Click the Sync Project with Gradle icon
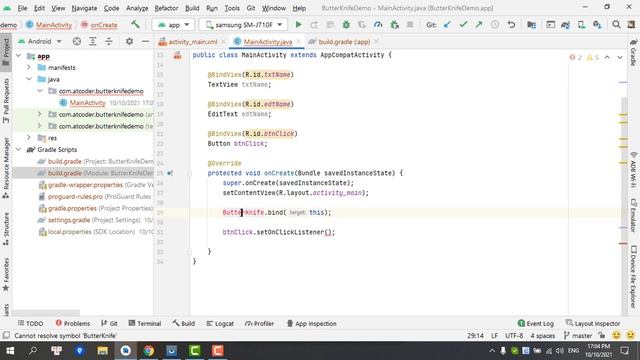Screen dimensions: 640x360 (565, 25)
